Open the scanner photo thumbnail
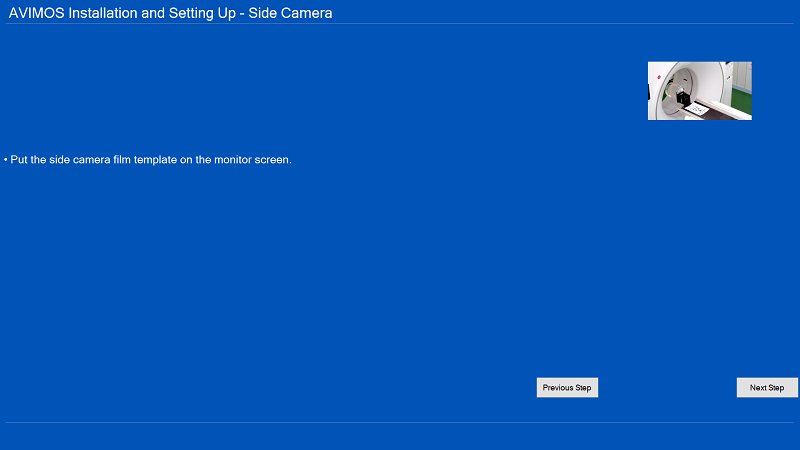This screenshot has height=450, width=800. point(699,91)
